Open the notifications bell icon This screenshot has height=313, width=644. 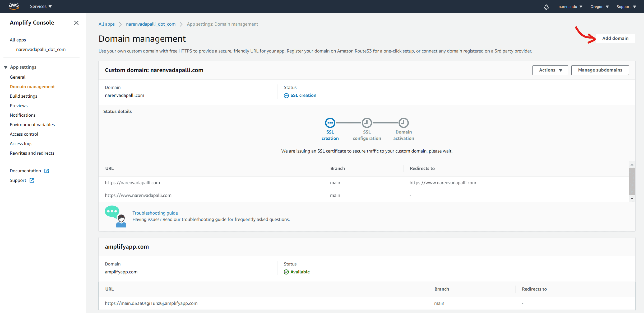tap(546, 7)
